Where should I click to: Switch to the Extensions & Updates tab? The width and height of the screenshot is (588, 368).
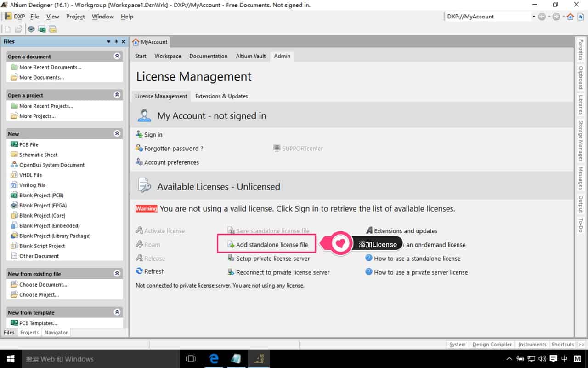coord(221,96)
